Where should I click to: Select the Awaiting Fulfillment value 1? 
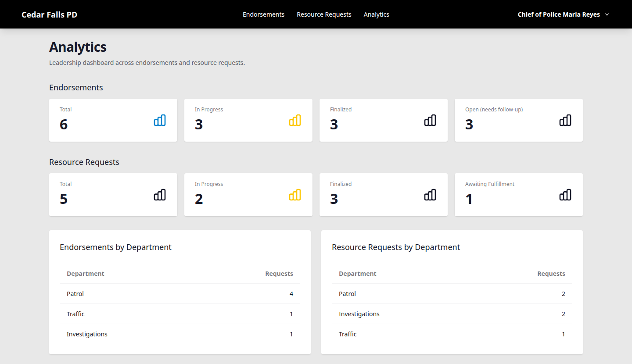pyautogui.click(x=469, y=199)
